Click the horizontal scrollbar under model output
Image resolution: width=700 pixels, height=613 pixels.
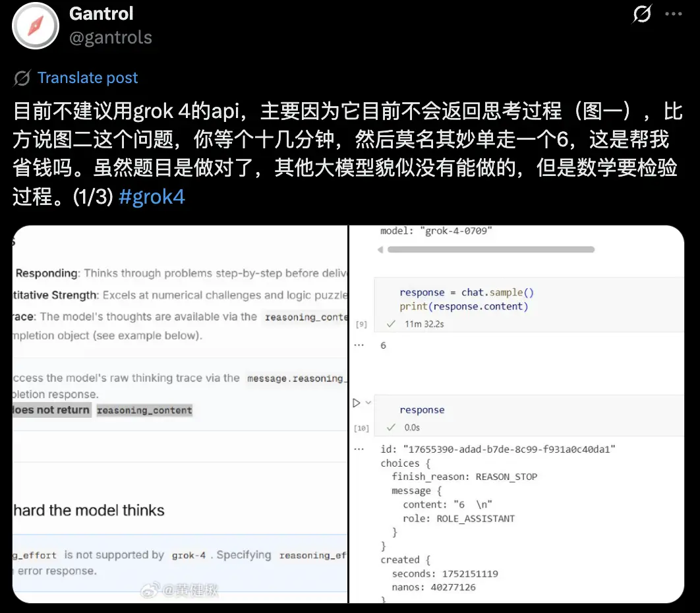click(x=491, y=250)
